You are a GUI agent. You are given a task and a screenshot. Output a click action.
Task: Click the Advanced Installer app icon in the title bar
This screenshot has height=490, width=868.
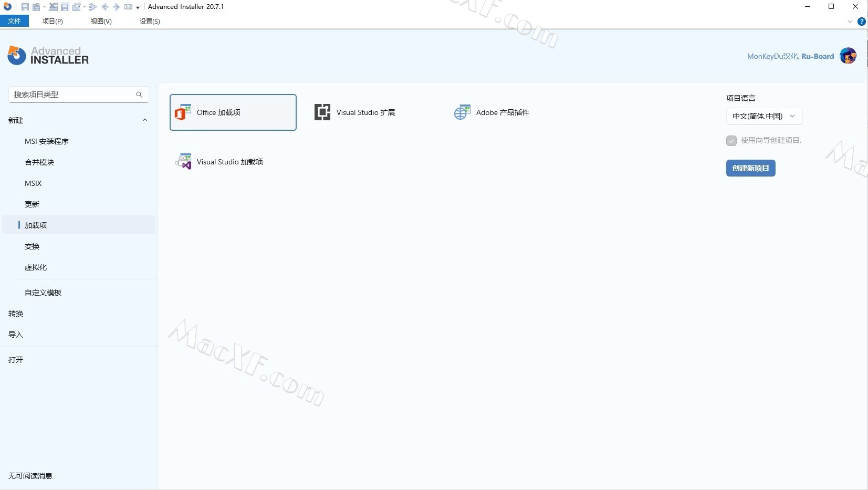[x=7, y=6]
